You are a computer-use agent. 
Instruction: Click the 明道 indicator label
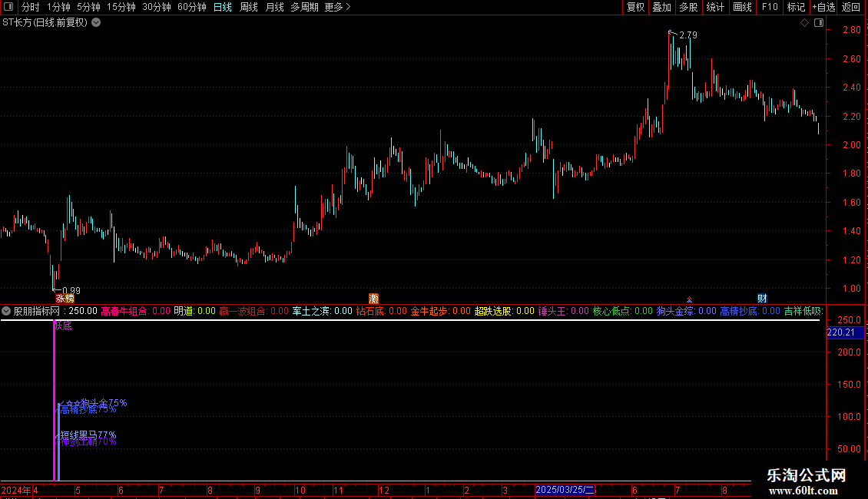click(184, 312)
